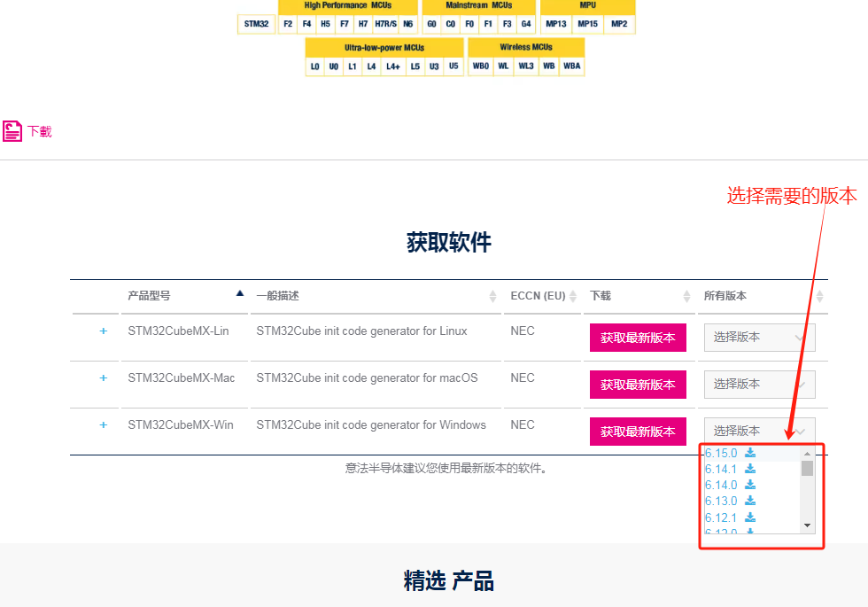
Task: Click the STM32 box in the chart
Action: tap(256, 24)
